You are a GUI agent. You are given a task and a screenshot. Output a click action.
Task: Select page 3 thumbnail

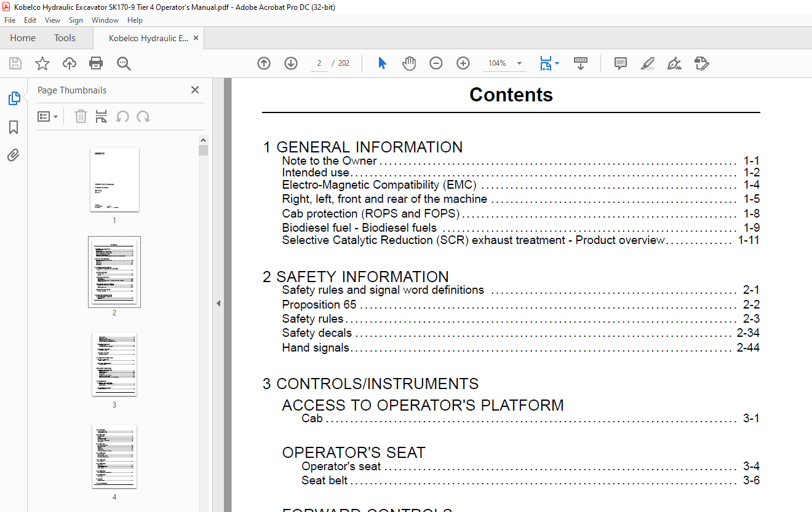pyautogui.click(x=114, y=364)
